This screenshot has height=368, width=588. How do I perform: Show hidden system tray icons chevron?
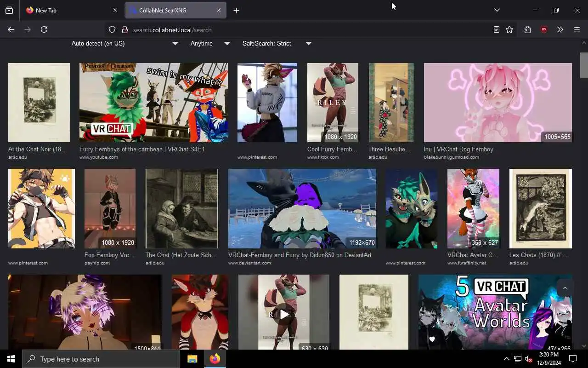click(x=506, y=359)
